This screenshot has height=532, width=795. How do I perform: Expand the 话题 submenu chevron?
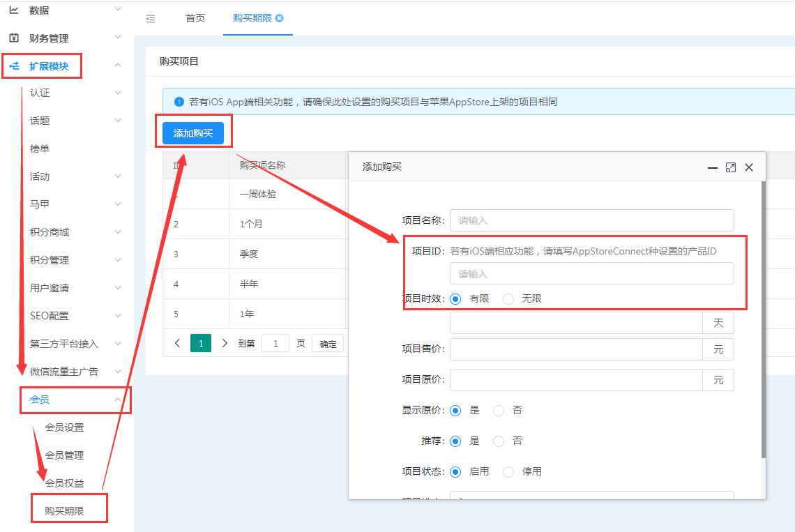118,121
